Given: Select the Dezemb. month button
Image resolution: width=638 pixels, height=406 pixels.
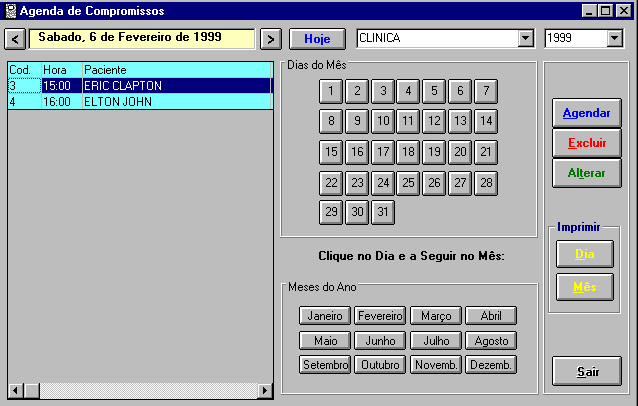Looking at the screenshot, I should click(491, 365).
